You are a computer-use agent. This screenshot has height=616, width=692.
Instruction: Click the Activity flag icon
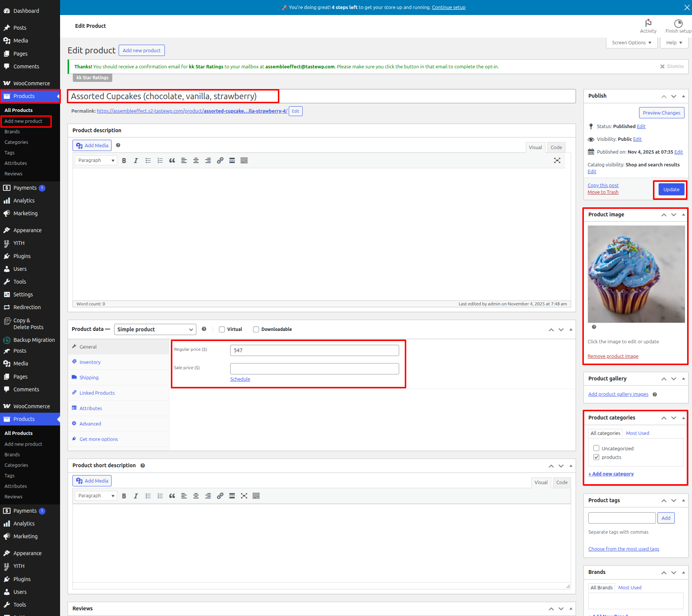(648, 23)
